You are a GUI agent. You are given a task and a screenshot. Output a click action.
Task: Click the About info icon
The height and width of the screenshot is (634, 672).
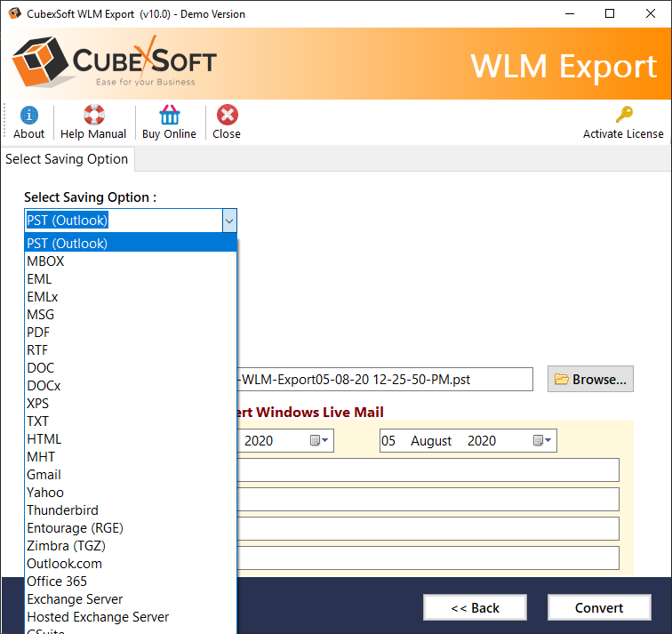point(28,116)
